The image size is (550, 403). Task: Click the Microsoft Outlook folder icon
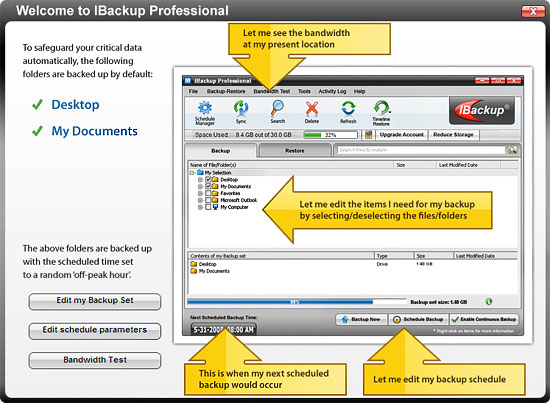click(215, 200)
